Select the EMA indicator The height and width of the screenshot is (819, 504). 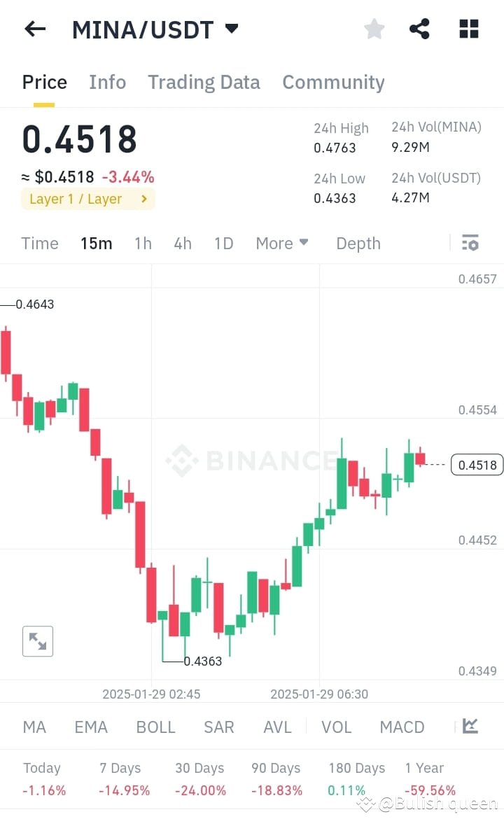coord(91,727)
